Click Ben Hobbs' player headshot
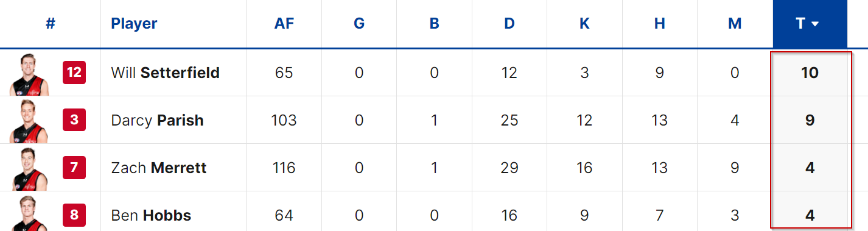 pos(29,213)
